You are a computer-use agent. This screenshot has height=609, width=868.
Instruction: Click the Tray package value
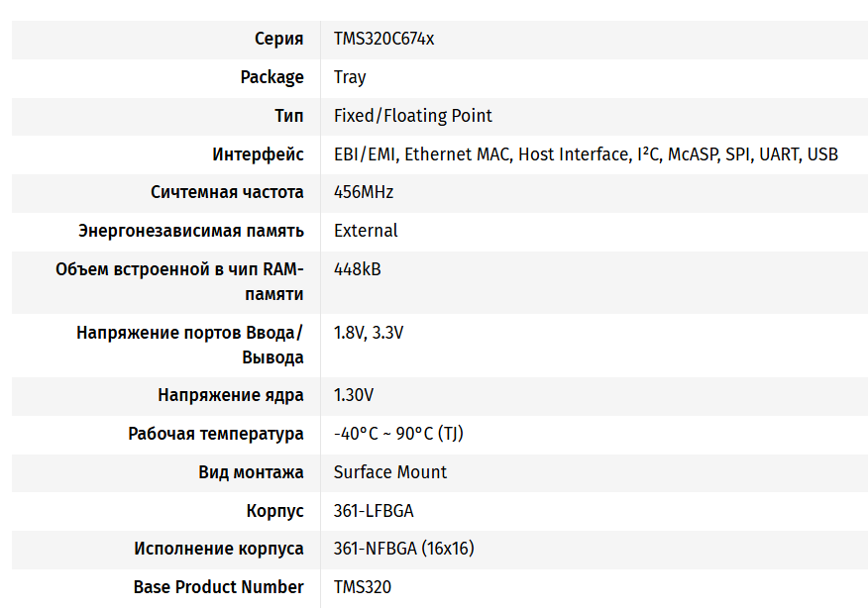[350, 77]
